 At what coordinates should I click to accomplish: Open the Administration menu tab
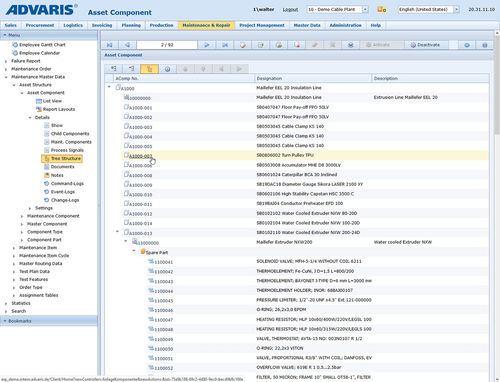(346, 25)
